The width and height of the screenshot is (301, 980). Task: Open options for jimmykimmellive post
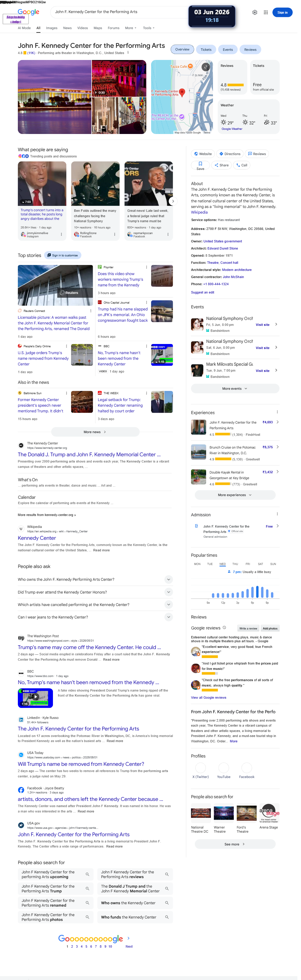tap(61, 234)
